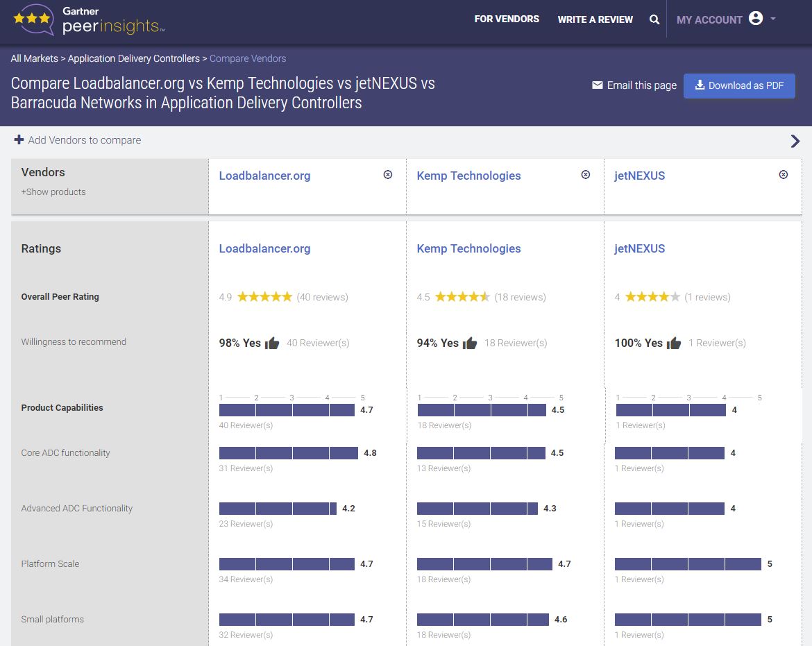The height and width of the screenshot is (646, 812).
Task: Open the search magnifier icon
Action: click(654, 19)
